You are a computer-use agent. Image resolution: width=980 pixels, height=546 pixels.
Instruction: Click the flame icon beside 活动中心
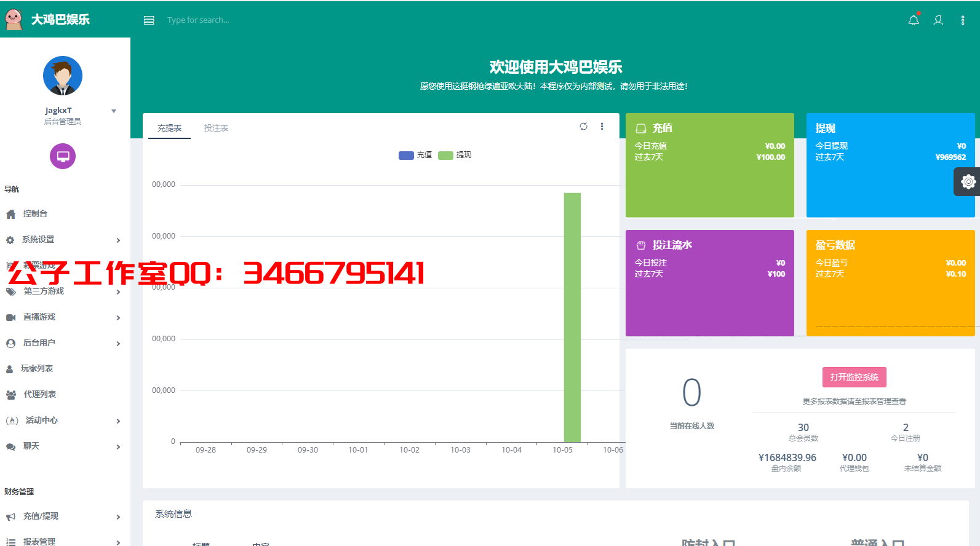click(x=12, y=421)
